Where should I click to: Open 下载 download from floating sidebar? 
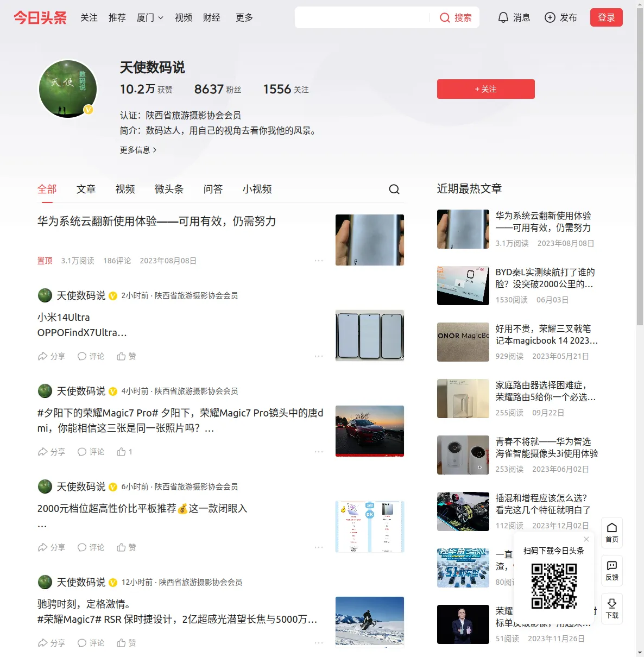click(x=612, y=609)
